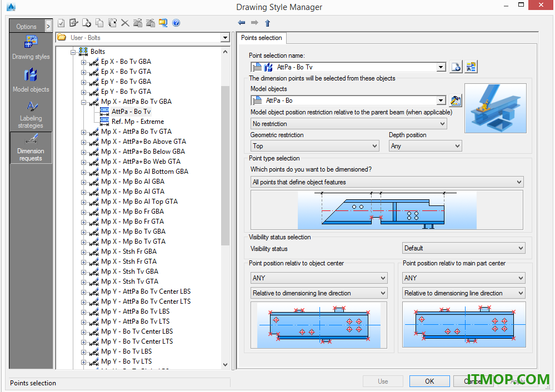The height and width of the screenshot is (392, 555).
Task: Open the ANY dropdown under object center
Action: coord(319,278)
